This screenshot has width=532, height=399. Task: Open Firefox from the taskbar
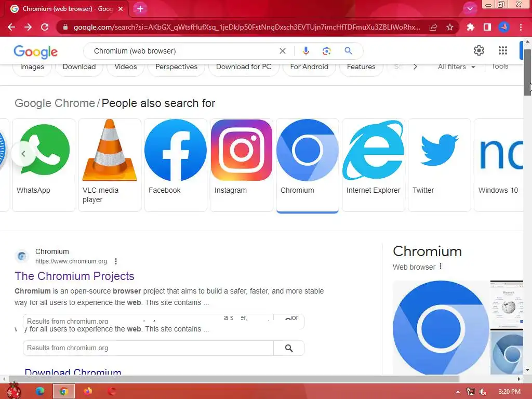[87, 391]
